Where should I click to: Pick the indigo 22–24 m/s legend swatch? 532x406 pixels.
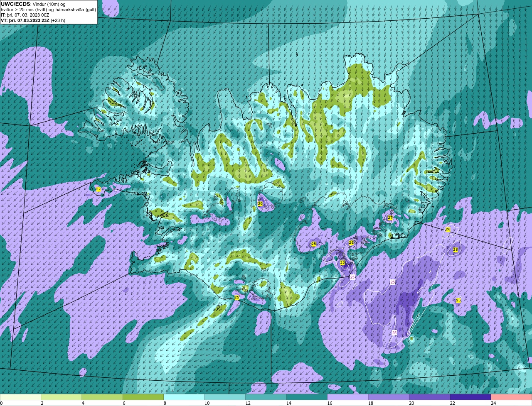coord(470,397)
